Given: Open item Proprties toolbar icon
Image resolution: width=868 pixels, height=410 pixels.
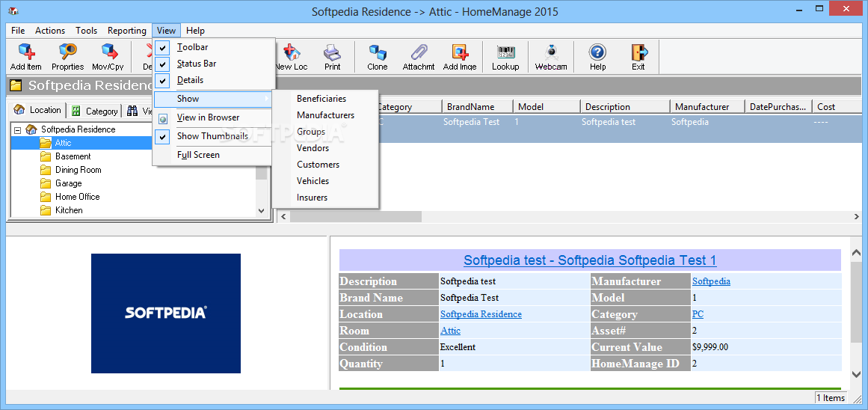Looking at the screenshot, I should tap(67, 52).
